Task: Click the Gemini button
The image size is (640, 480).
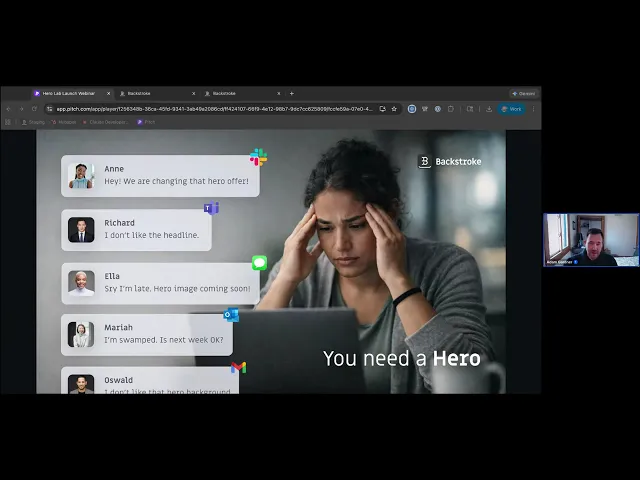Action: click(x=524, y=93)
